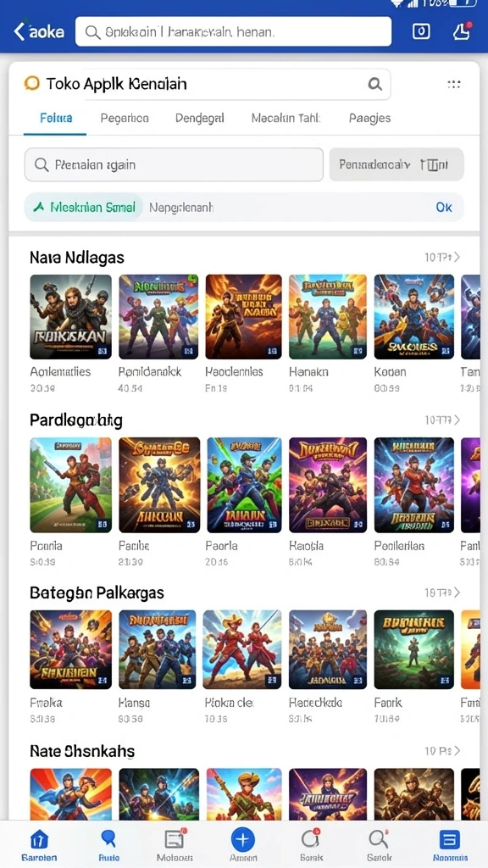The height and width of the screenshot is (868, 488).
Task: Open the Raosla game thumbnail
Action: click(x=328, y=485)
